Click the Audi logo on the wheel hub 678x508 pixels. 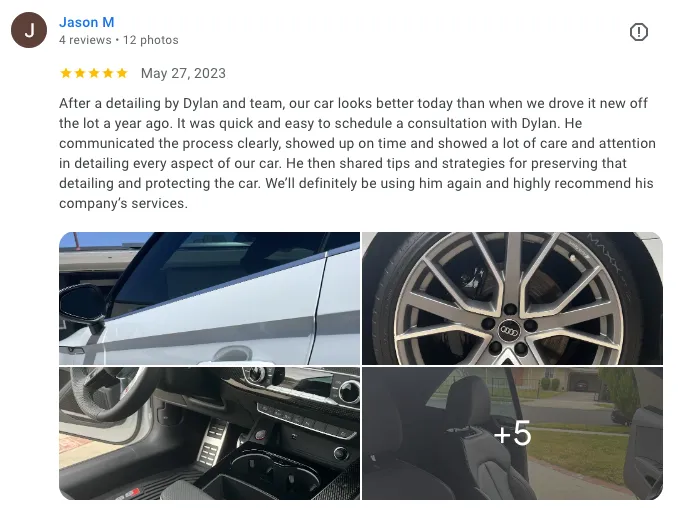pos(509,331)
